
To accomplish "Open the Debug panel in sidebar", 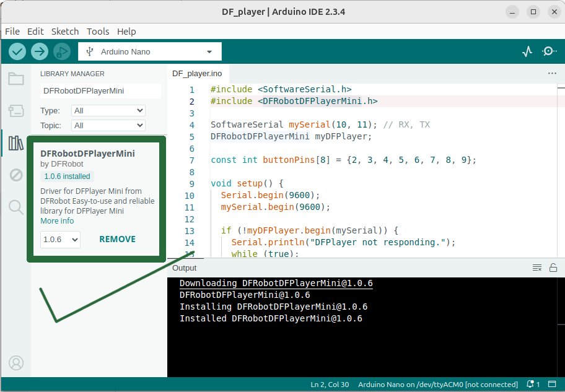I will (x=15, y=175).
